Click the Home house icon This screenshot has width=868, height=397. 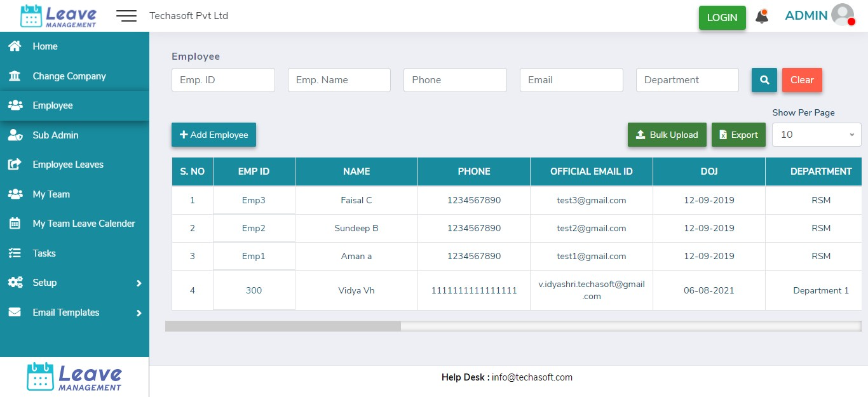pyautogui.click(x=15, y=46)
